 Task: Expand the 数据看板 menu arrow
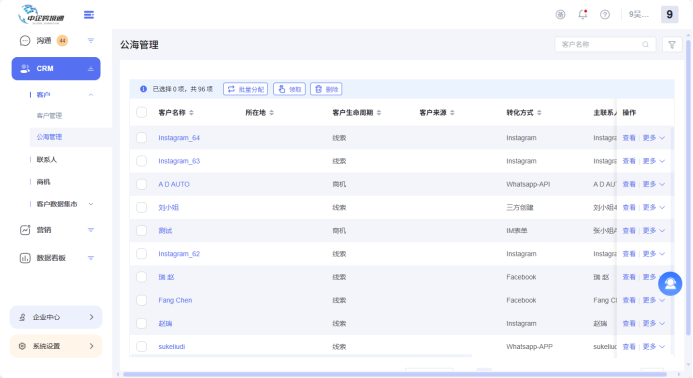(x=91, y=258)
